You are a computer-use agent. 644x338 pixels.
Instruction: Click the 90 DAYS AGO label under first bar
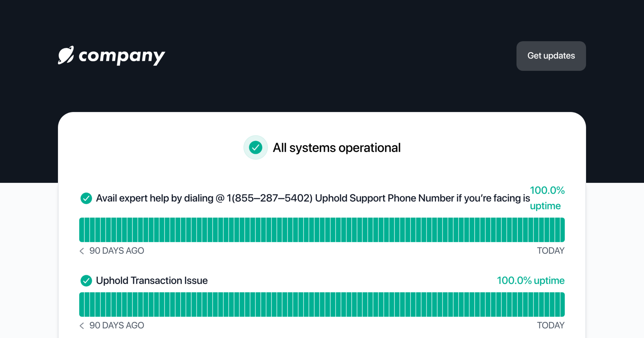(117, 251)
